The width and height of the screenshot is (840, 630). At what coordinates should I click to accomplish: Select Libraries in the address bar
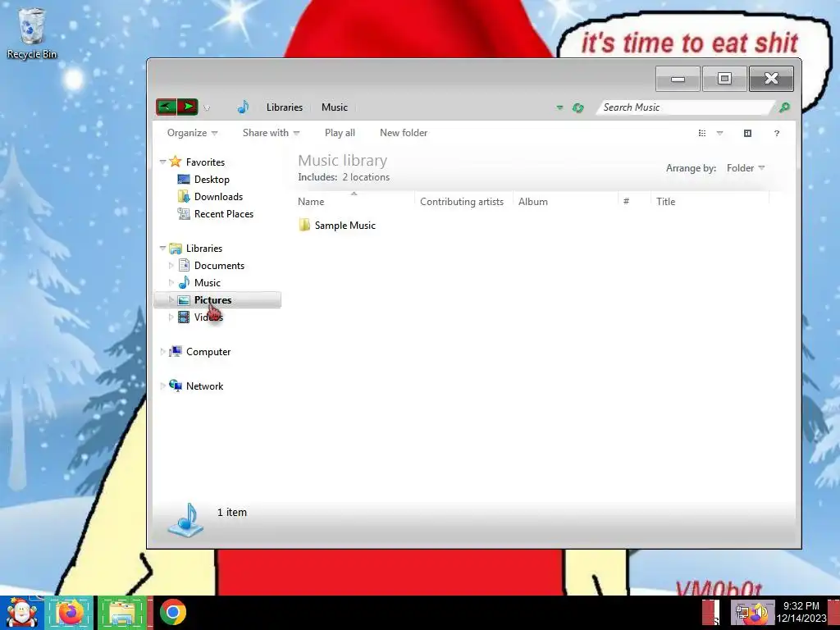pyautogui.click(x=285, y=107)
